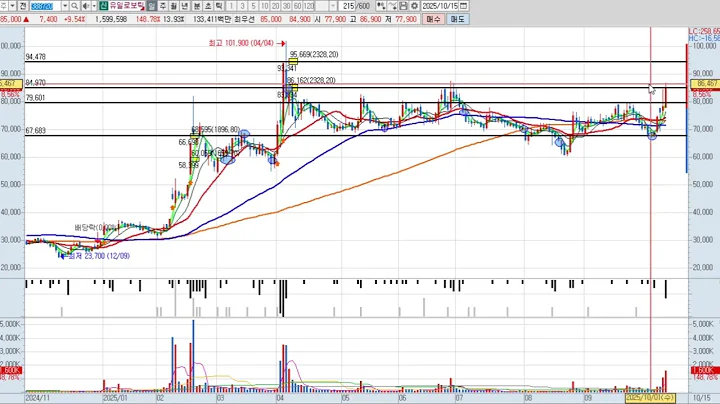This screenshot has height=404, width=720.
Task: Select the 초 second chart period
Action: [x=208, y=6]
